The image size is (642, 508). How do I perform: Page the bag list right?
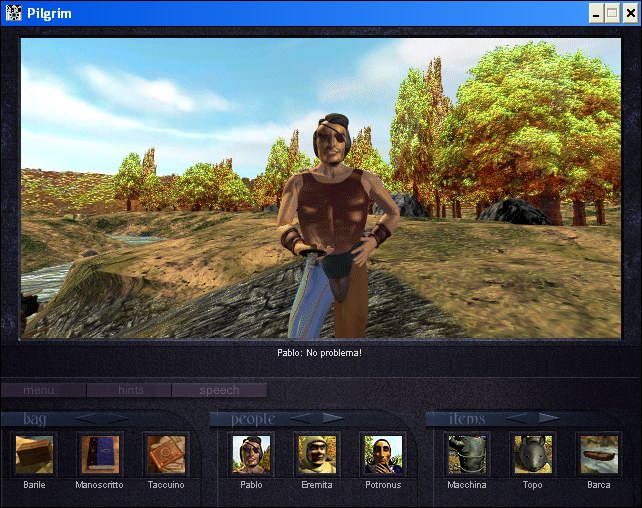(118, 418)
